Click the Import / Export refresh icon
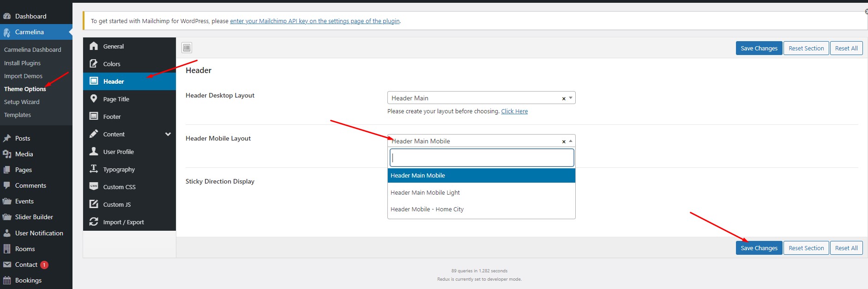This screenshot has height=289, width=868. pyautogui.click(x=94, y=221)
